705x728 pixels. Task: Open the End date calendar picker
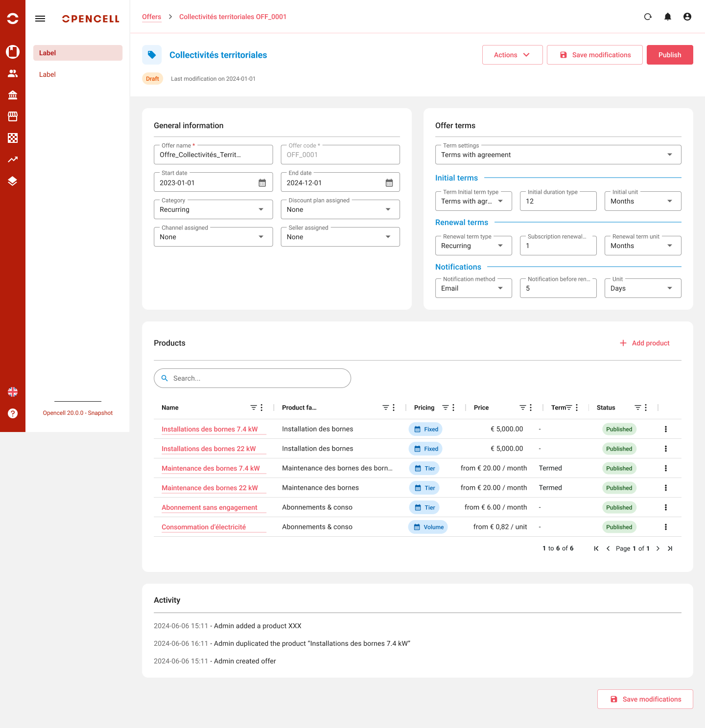(x=389, y=182)
